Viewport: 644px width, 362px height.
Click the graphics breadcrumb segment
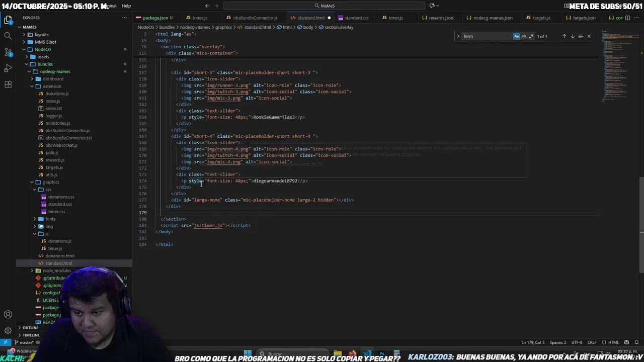(x=223, y=27)
